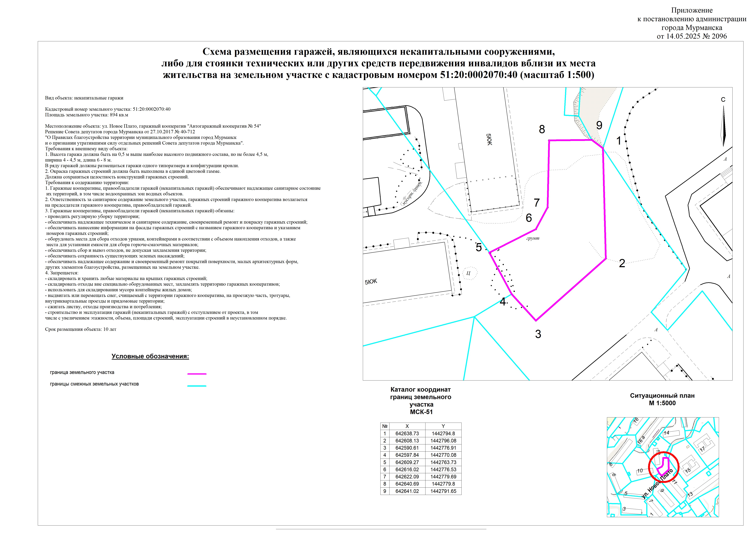Click the Y column header in the coordinate table
This screenshot has width=756, height=535.
(443, 426)
